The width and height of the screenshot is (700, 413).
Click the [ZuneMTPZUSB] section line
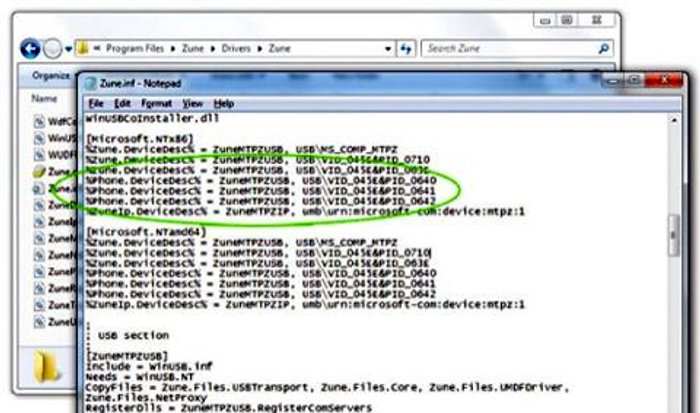click(x=127, y=356)
